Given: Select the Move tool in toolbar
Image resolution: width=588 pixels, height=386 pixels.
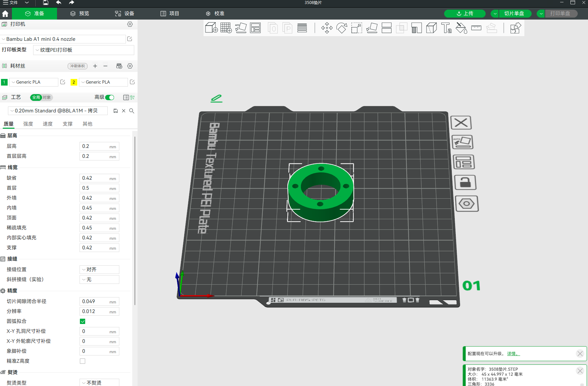Looking at the screenshot, I should tap(327, 28).
